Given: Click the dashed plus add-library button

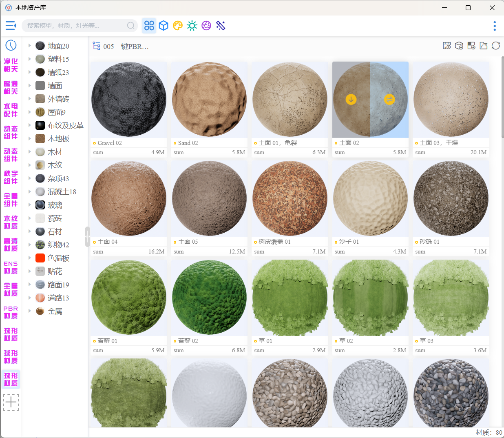Looking at the screenshot, I should [11, 402].
